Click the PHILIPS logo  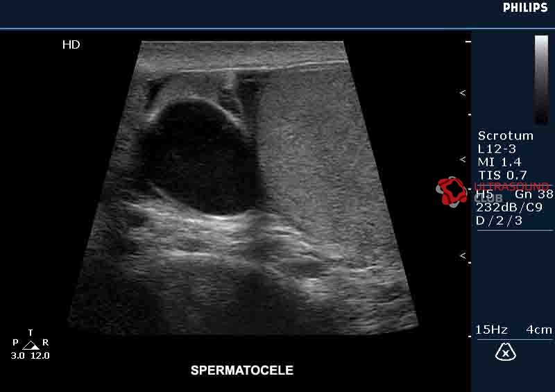click(x=525, y=7)
